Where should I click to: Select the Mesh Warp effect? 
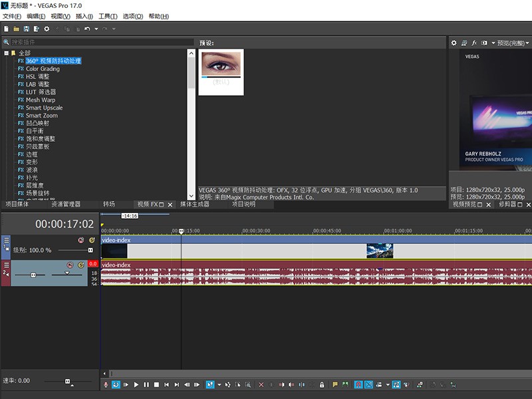(40, 100)
